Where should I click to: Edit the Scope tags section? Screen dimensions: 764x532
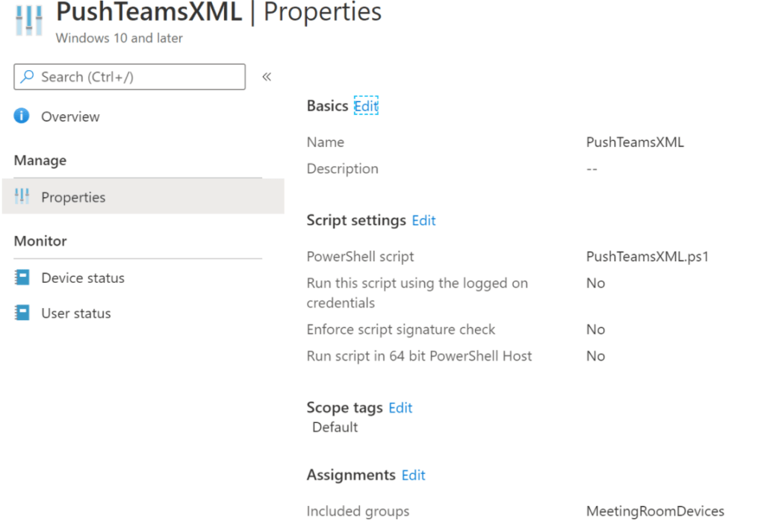400,407
